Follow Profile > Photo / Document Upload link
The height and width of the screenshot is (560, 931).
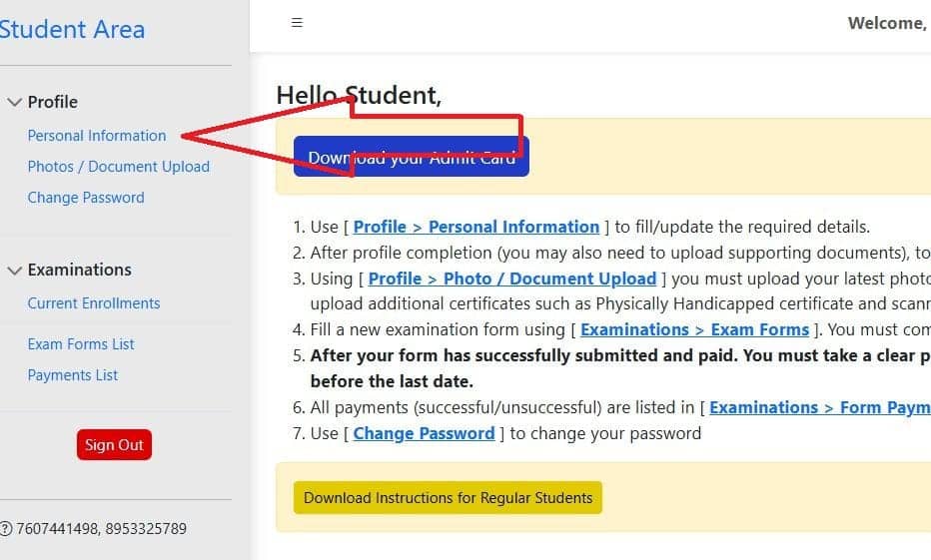click(511, 279)
